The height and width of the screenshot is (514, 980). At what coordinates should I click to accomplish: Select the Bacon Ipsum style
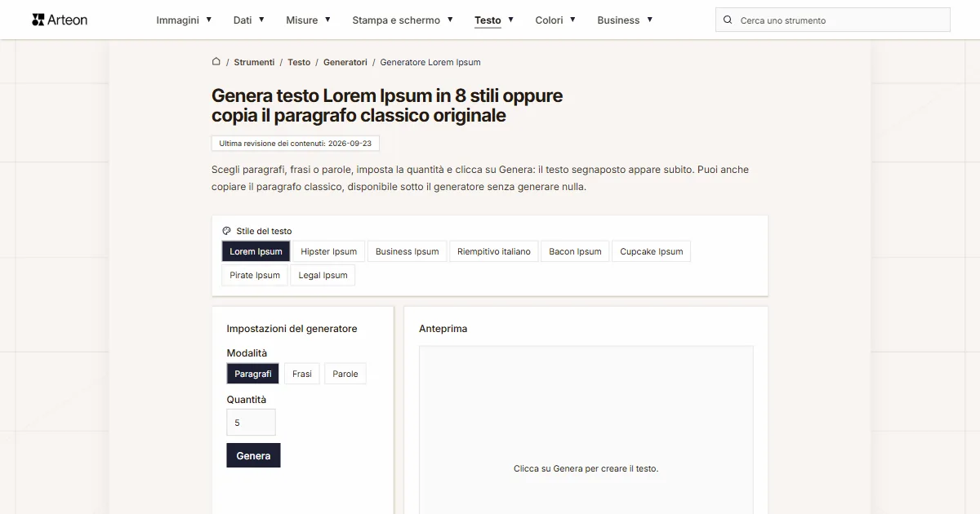click(575, 251)
